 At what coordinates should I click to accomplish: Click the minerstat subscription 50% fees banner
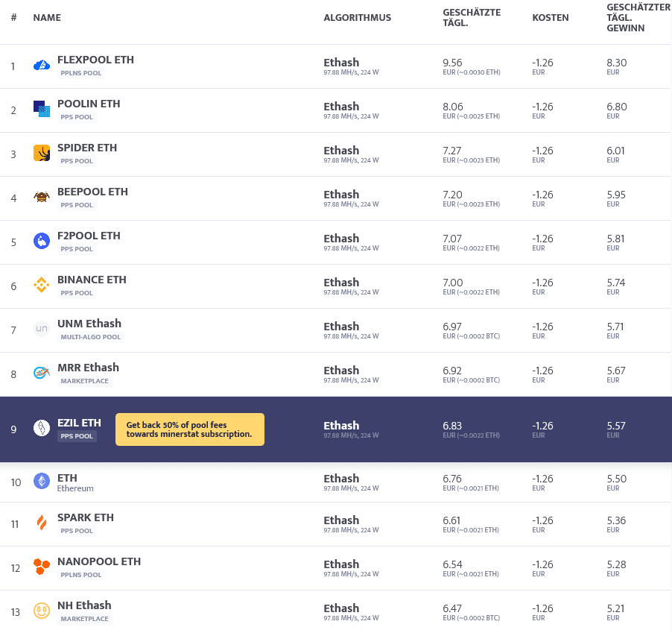click(x=190, y=429)
